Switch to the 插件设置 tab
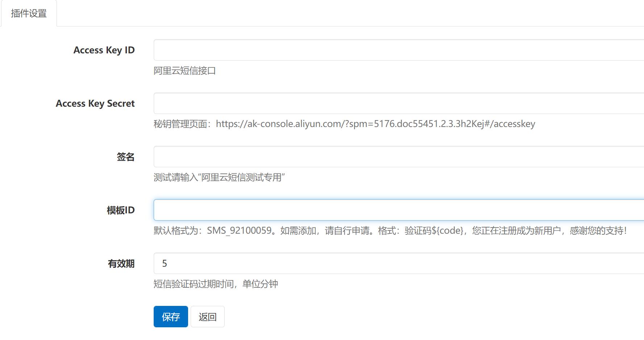 click(x=29, y=13)
